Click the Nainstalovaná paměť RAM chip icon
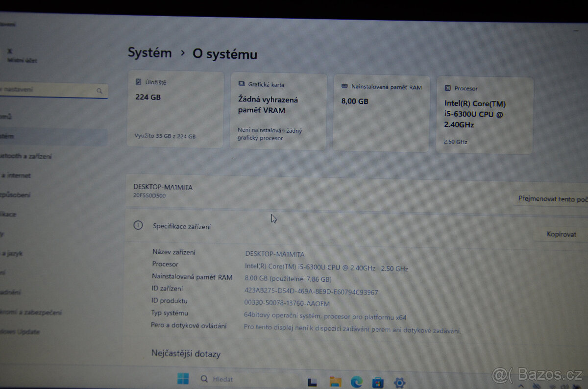The image size is (588, 389). tap(344, 87)
